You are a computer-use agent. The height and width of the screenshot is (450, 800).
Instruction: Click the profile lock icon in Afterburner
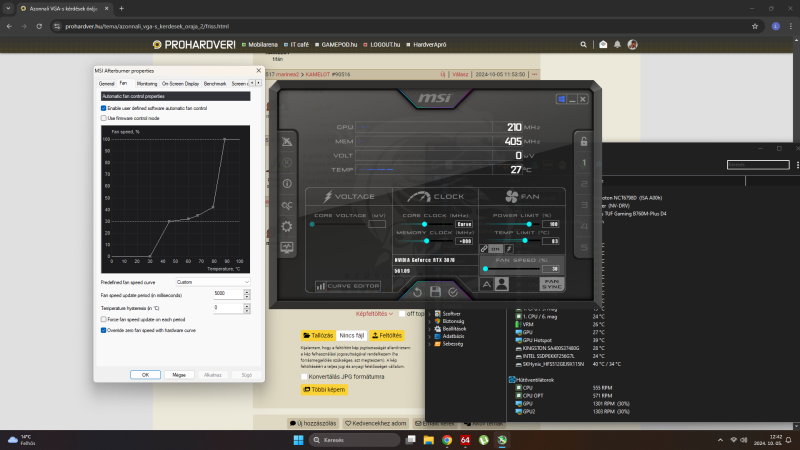pos(584,141)
